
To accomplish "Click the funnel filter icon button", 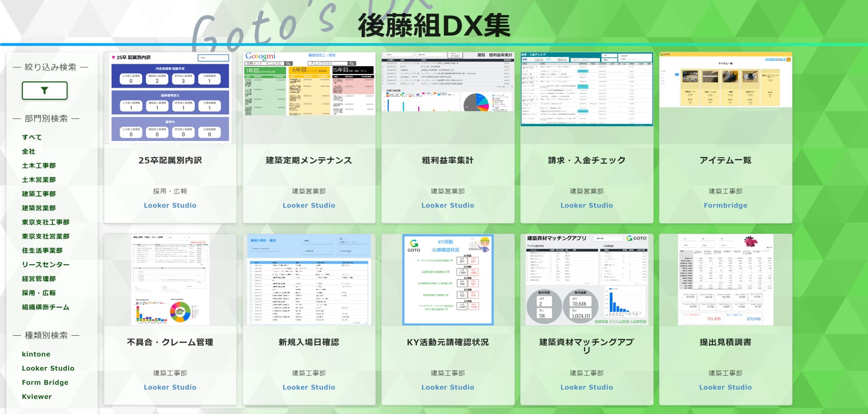I will tap(45, 90).
